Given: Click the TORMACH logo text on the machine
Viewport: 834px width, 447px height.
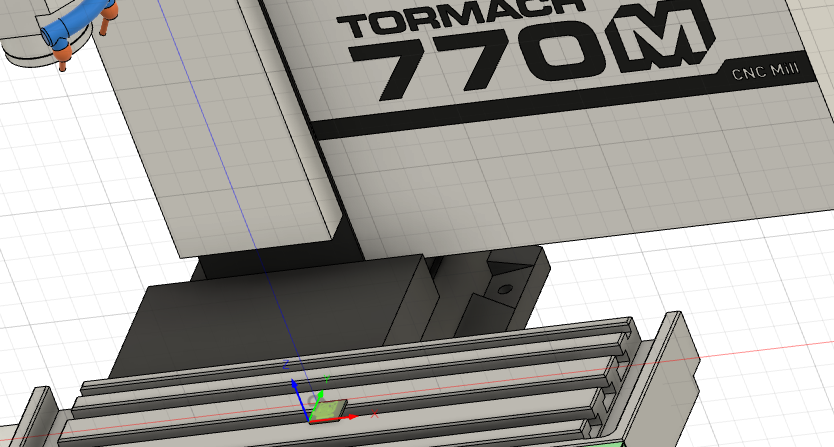Looking at the screenshot, I should [x=460, y=18].
